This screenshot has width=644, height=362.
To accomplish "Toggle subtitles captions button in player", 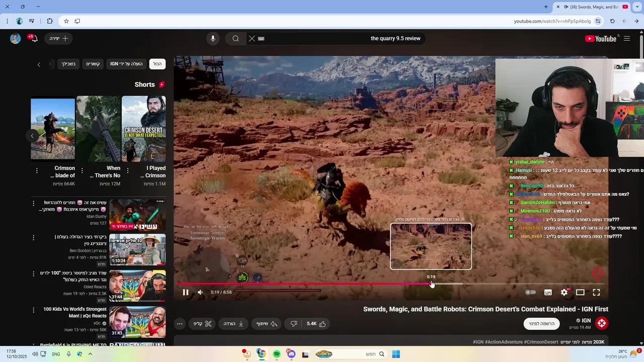I will 548,292.
